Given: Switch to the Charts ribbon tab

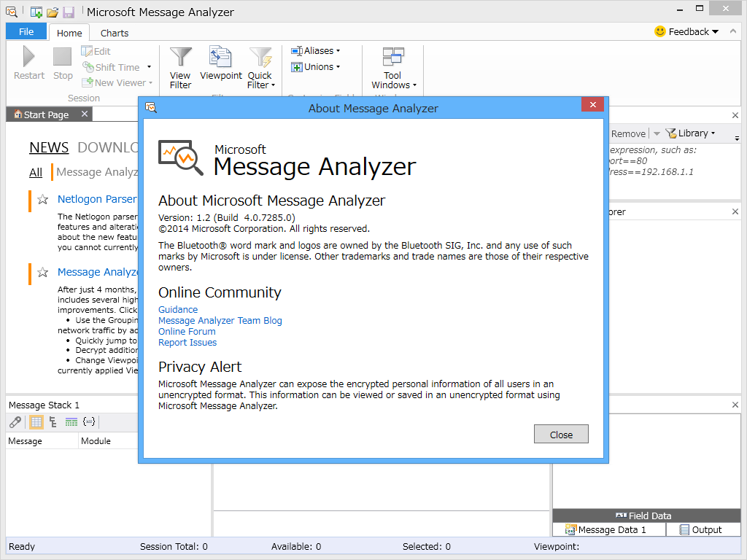Looking at the screenshot, I should (114, 32).
